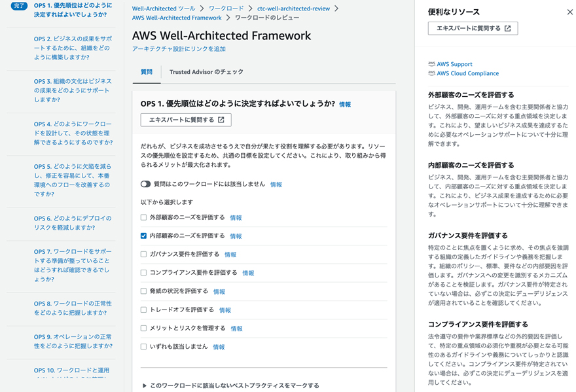Check ガバナンス要件を評価する checkbox

point(143,254)
